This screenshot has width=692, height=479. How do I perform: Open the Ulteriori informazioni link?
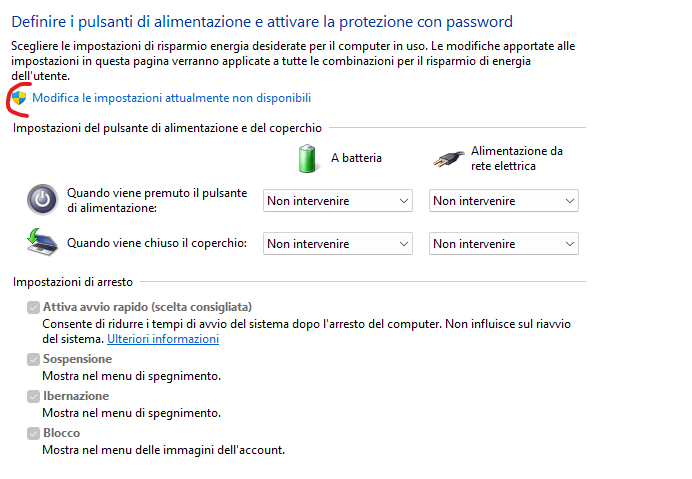(163, 339)
